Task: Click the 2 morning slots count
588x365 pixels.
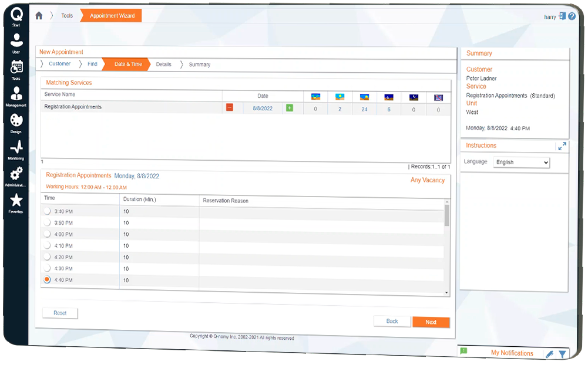Action: (x=340, y=109)
